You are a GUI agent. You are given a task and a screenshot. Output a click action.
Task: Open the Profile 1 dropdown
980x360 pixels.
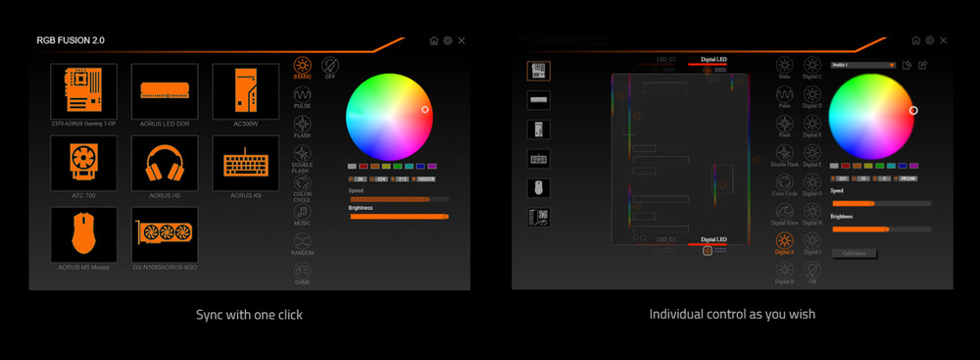coord(863,65)
